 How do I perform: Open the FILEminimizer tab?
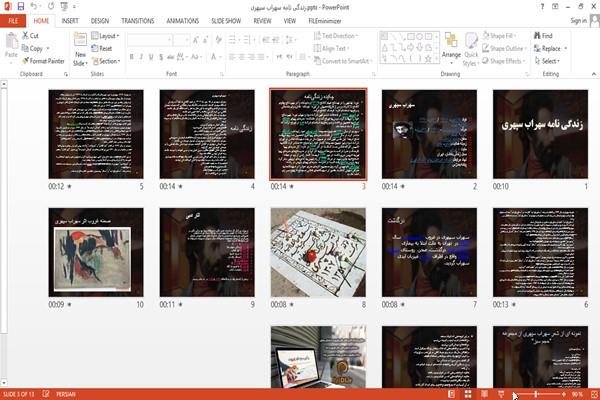click(x=325, y=21)
